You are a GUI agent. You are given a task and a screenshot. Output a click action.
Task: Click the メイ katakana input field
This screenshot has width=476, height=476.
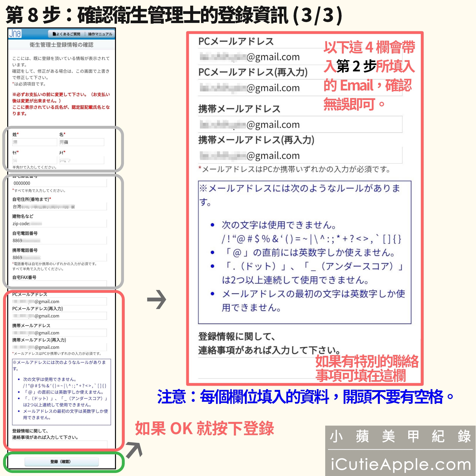pos(81,160)
